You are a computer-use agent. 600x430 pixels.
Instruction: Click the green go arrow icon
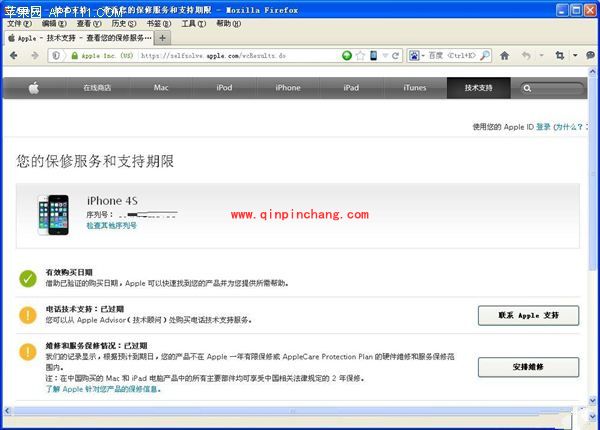coord(347,56)
